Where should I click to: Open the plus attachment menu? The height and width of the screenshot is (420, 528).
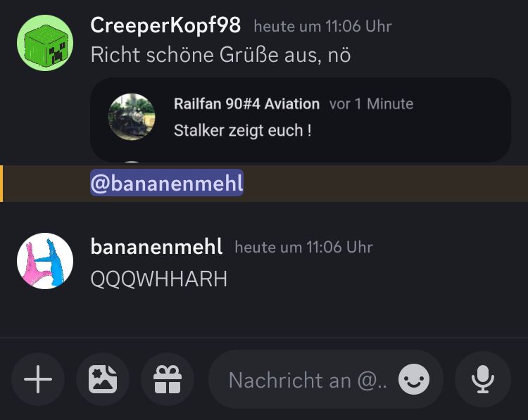coord(38,379)
